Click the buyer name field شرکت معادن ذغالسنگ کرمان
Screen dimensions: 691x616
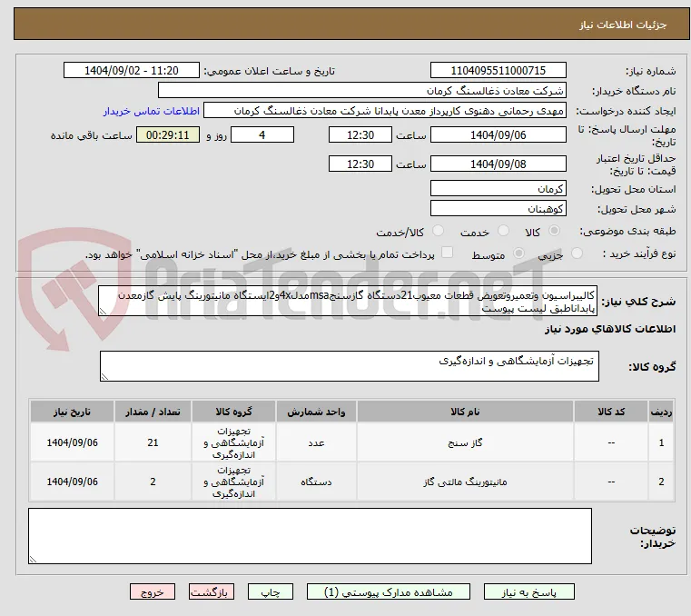361,90
